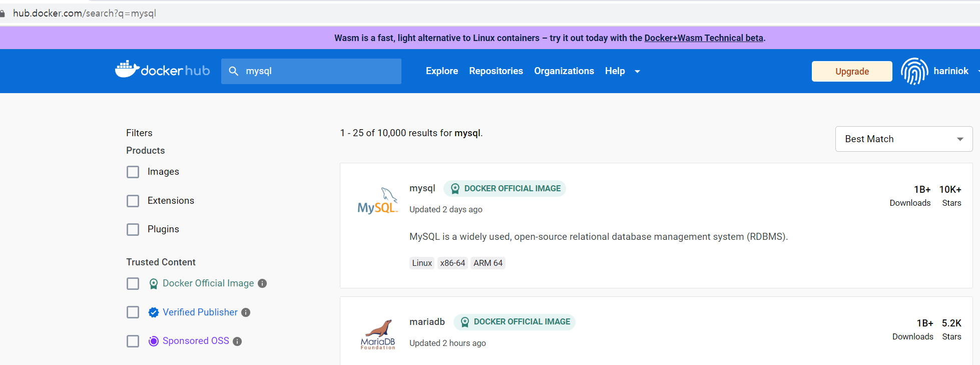Click the search magnifier icon
The width and height of the screenshot is (980, 365).
pyautogui.click(x=233, y=71)
